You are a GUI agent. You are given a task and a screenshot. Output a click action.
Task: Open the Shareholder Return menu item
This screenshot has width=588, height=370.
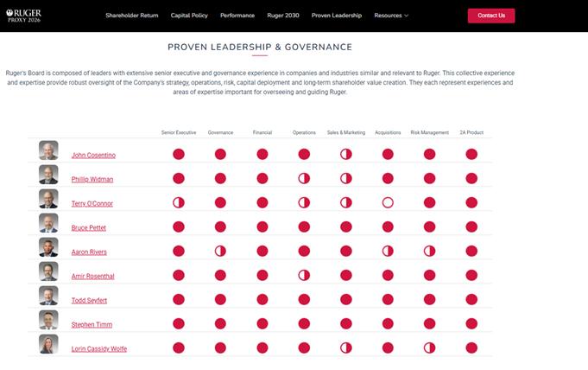[132, 16]
